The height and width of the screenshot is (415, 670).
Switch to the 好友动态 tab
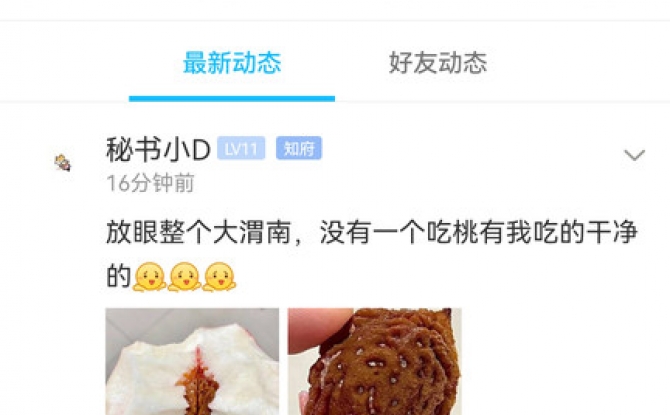click(438, 63)
